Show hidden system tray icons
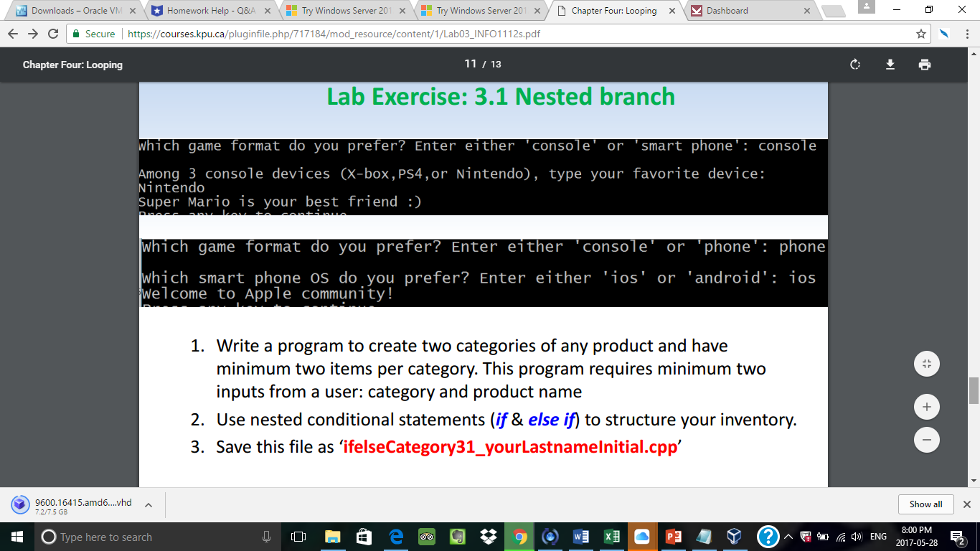Image resolution: width=980 pixels, height=551 pixels. pos(788,537)
